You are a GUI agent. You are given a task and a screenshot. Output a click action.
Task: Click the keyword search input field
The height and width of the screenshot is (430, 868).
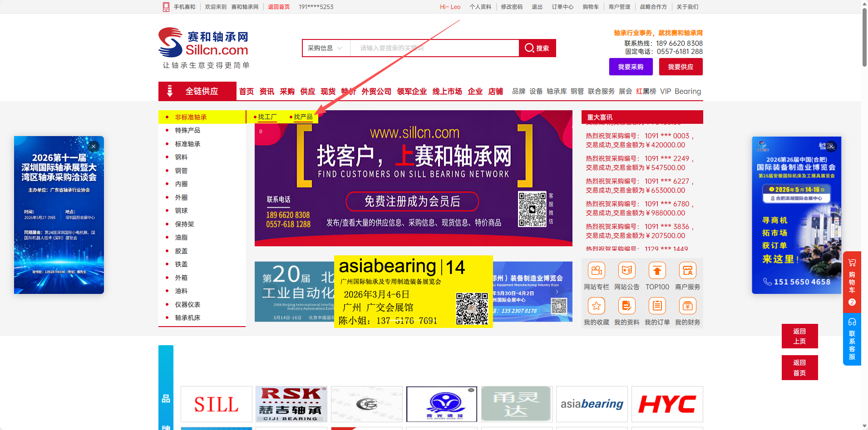coord(434,48)
